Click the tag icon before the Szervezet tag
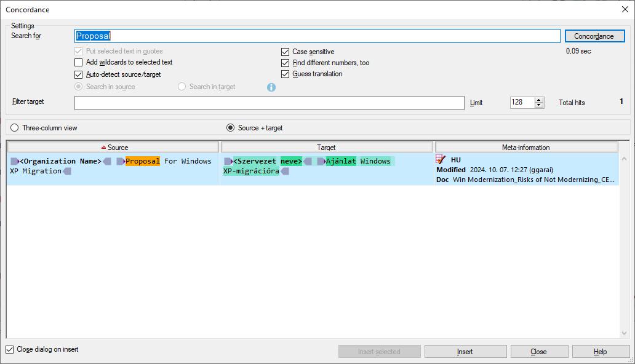 tap(228, 160)
